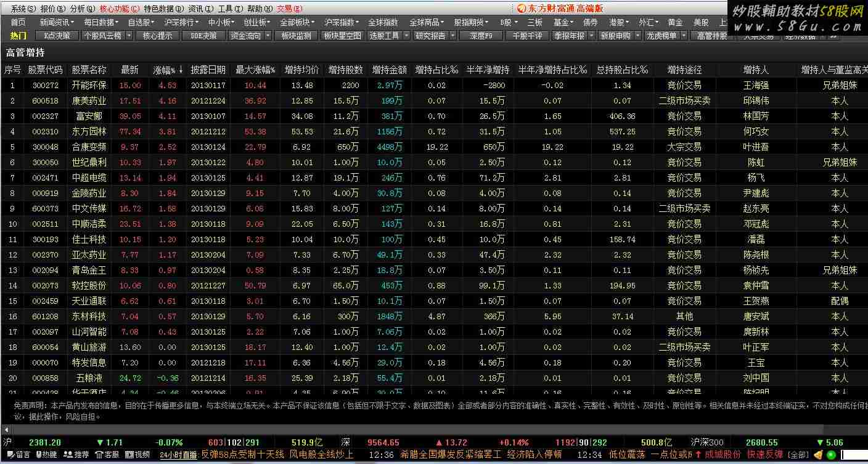Sort by 增持金额 column header
Screen dimensions: 868x464
pyautogui.click(x=389, y=70)
